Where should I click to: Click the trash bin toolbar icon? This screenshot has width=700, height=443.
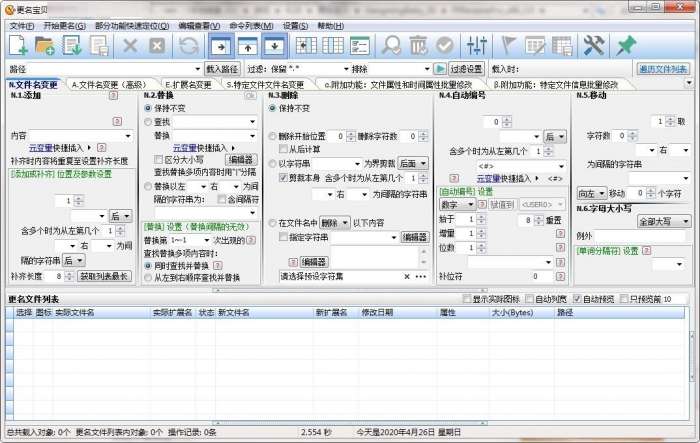pyautogui.click(x=418, y=45)
